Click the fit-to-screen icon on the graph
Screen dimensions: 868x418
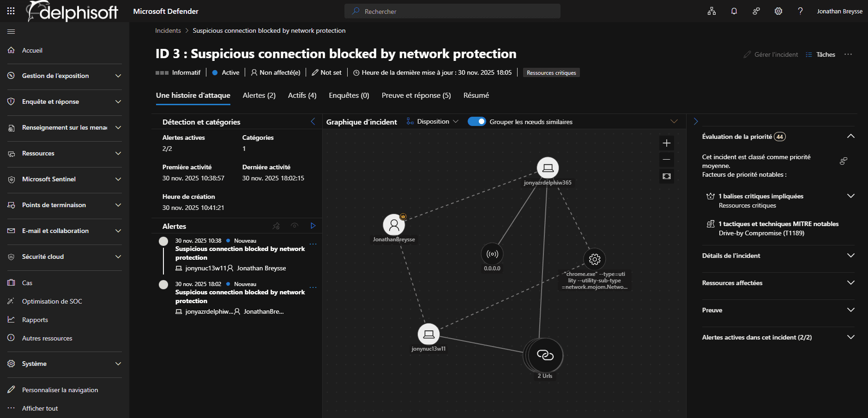pyautogui.click(x=666, y=176)
